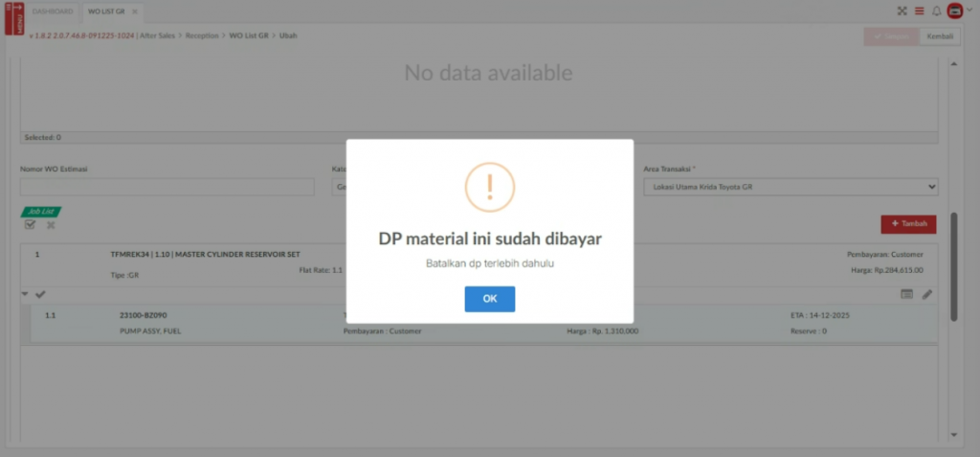980x457 pixels.
Task: Close the WO LIST GR tab
Action: coord(135,11)
